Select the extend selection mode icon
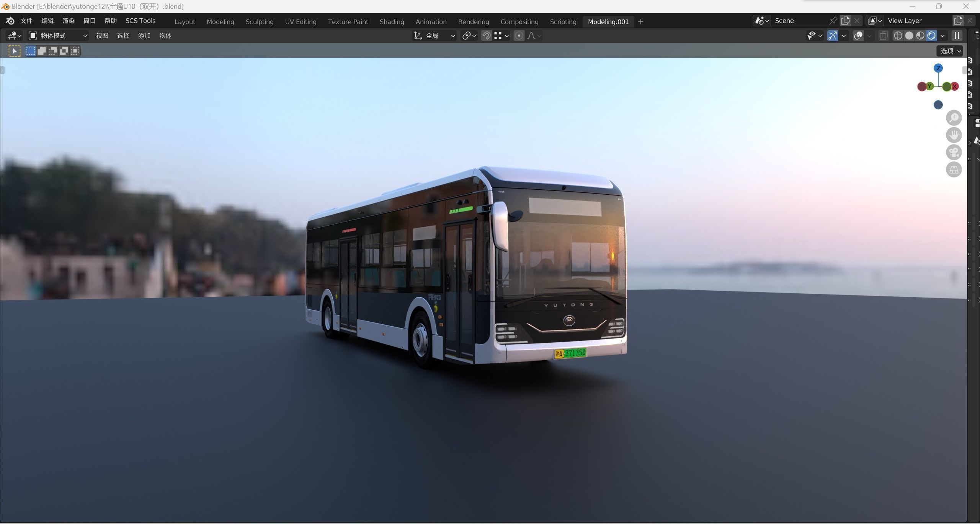Image resolution: width=980 pixels, height=524 pixels. tap(42, 51)
